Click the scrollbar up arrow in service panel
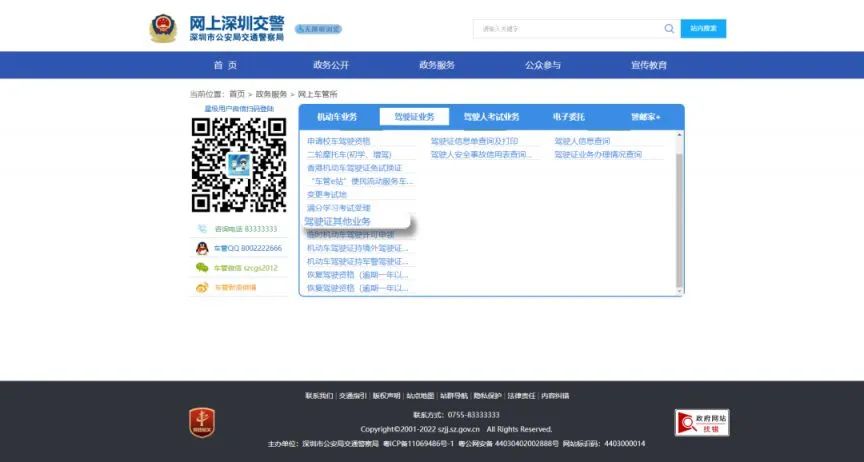 click(679, 135)
